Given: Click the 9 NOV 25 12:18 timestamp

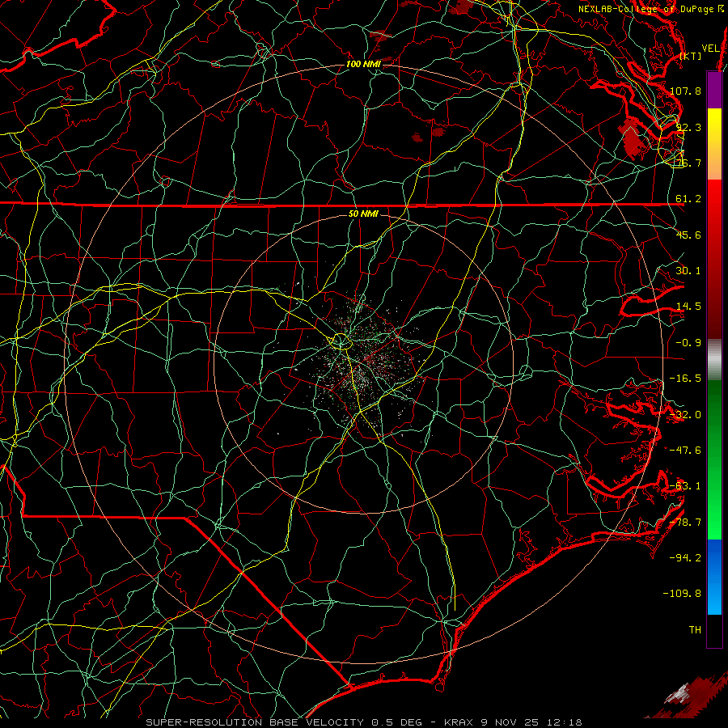Looking at the screenshot, I should tap(531, 722).
